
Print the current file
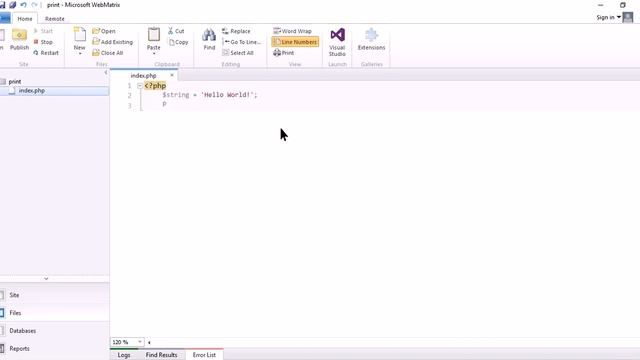pyautogui.click(x=284, y=53)
